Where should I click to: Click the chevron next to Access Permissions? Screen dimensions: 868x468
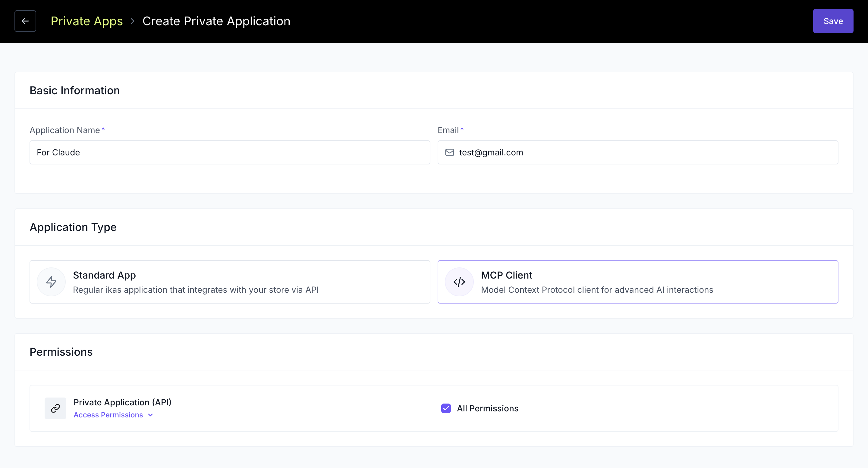[150, 415]
